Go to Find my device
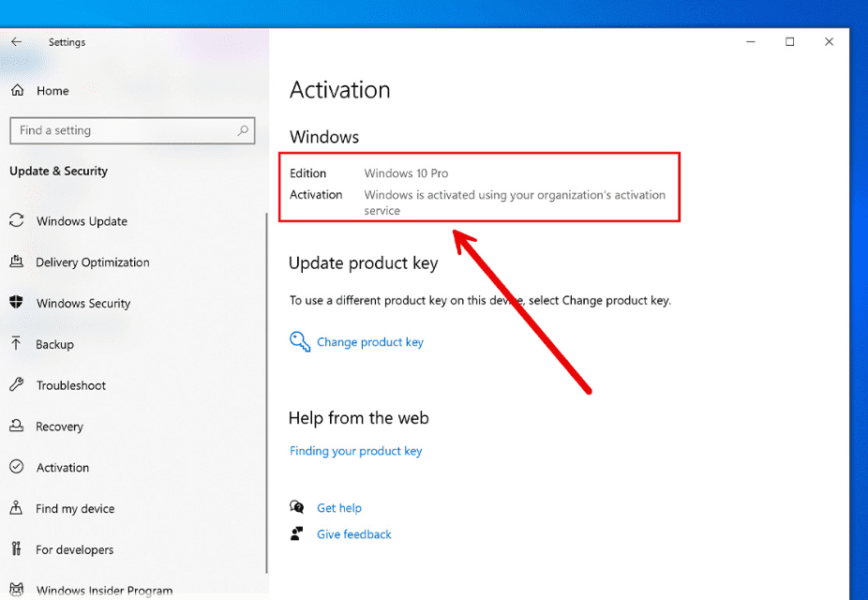Viewport: 868px width, 600px height. (x=75, y=509)
